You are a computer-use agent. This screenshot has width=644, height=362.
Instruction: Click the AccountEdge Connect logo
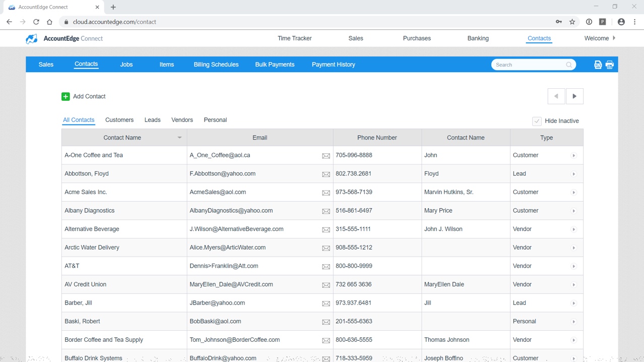pos(64,38)
